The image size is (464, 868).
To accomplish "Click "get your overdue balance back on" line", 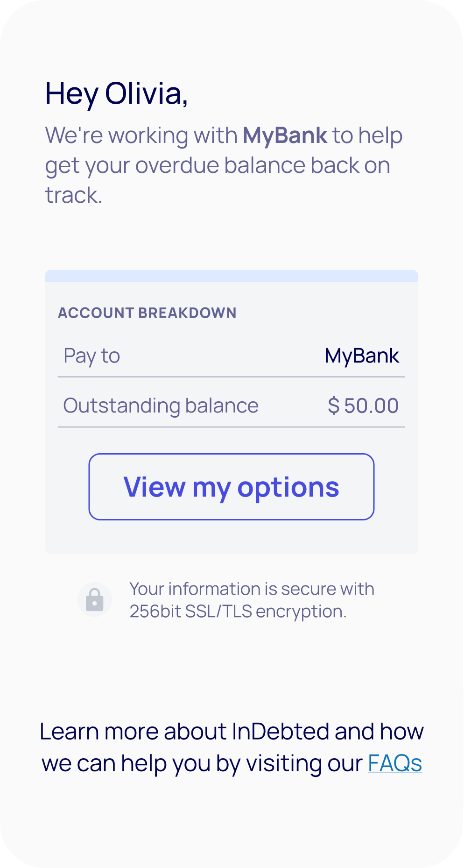I will point(218,165).
